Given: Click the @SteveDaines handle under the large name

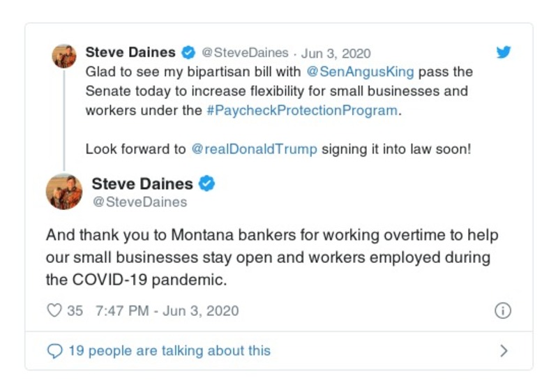Looking at the screenshot, I should pyautogui.click(x=139, y=202).
